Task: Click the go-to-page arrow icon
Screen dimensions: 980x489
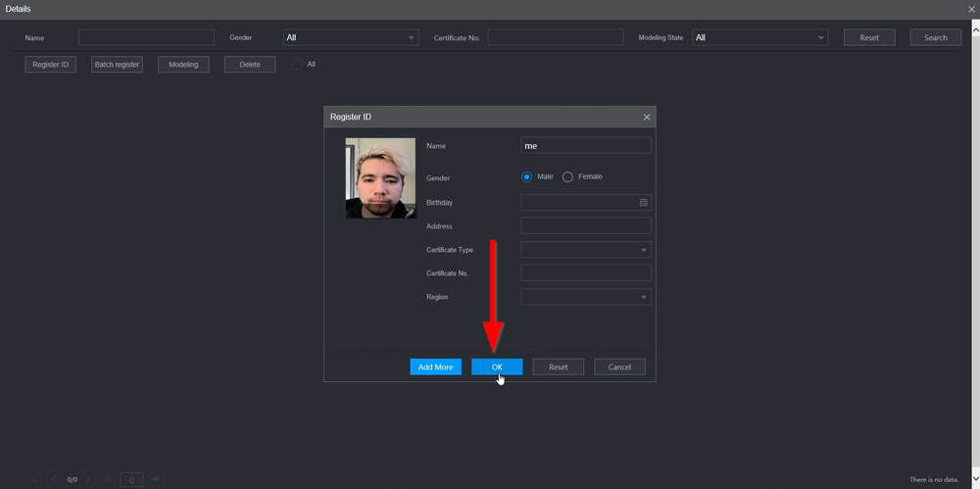Action: click(155, 479)
